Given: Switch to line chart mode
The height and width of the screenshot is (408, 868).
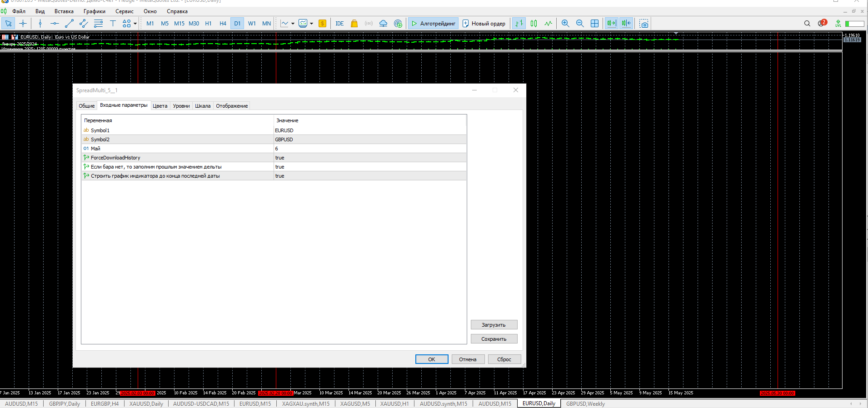Looking at the screenshot, I should tap(548, 24).
